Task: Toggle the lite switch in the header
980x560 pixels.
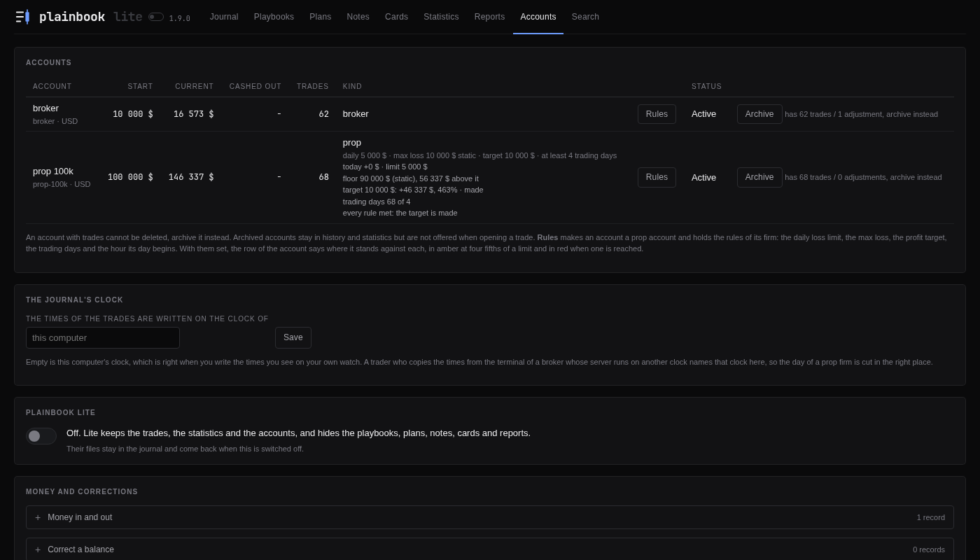Action: click(x=155, y=17)
